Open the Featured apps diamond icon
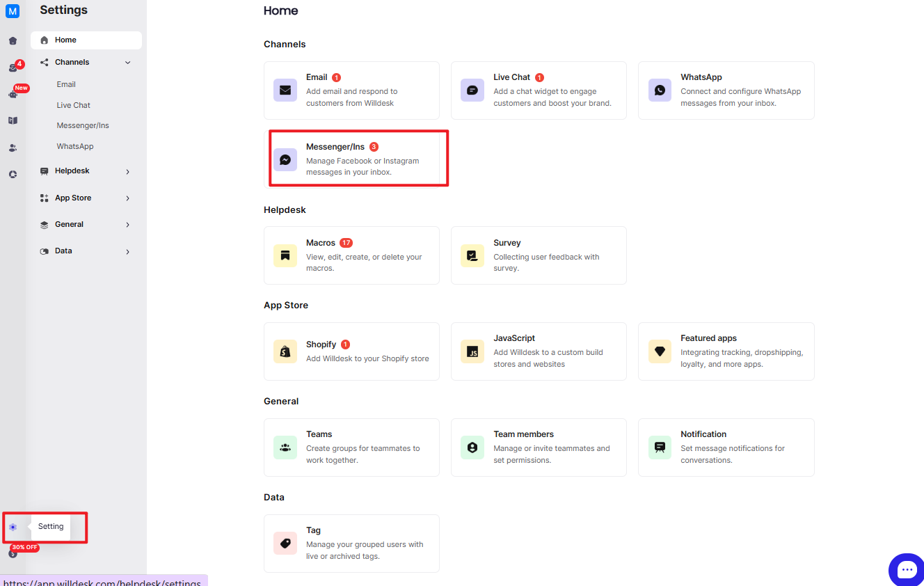 coord(660,351)
